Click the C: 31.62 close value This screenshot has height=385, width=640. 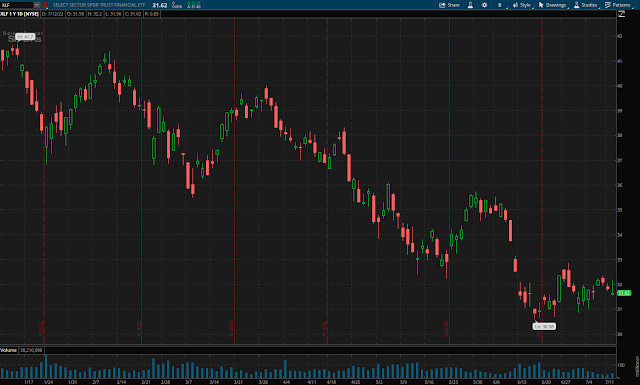[133, 14]
